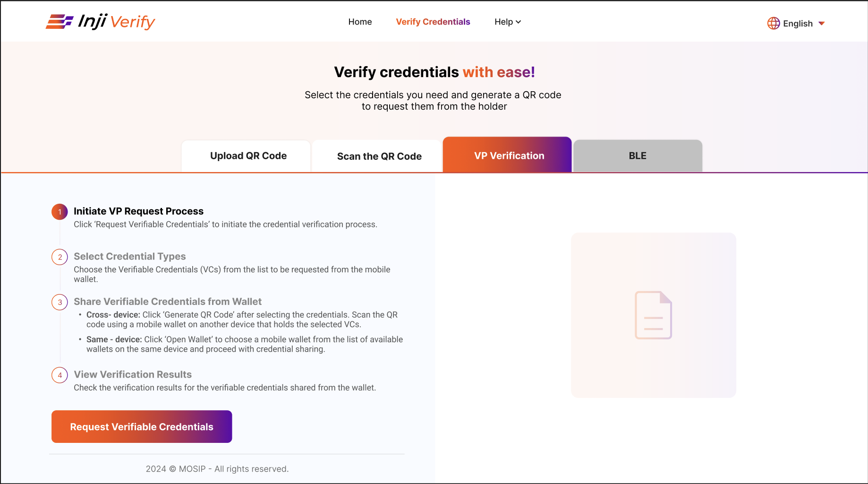The width and height of the screenshot is (868, 484).
Task: Click the step 3 circle icon
Action: point(60,302)
